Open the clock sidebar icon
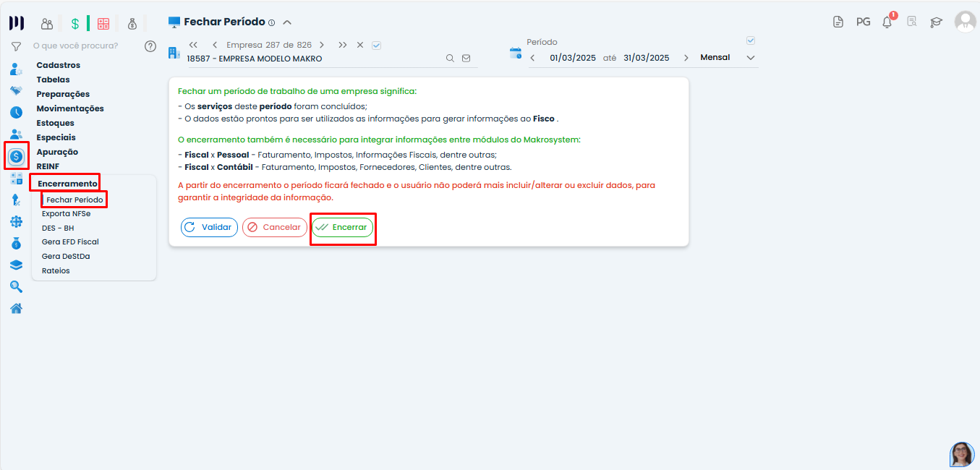This screenshot has width=980, height=470. [16, 113]
